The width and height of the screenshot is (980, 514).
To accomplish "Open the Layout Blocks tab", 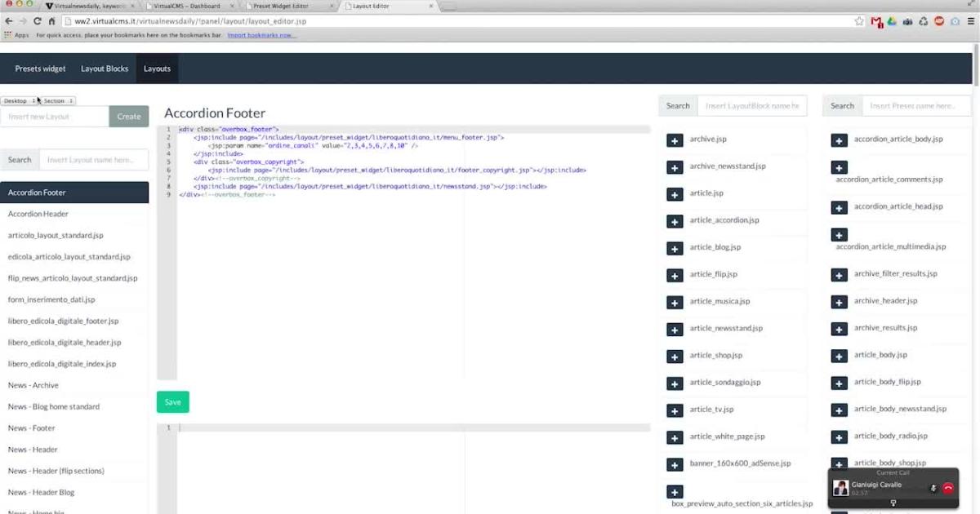I will click(x=105, y=69).
